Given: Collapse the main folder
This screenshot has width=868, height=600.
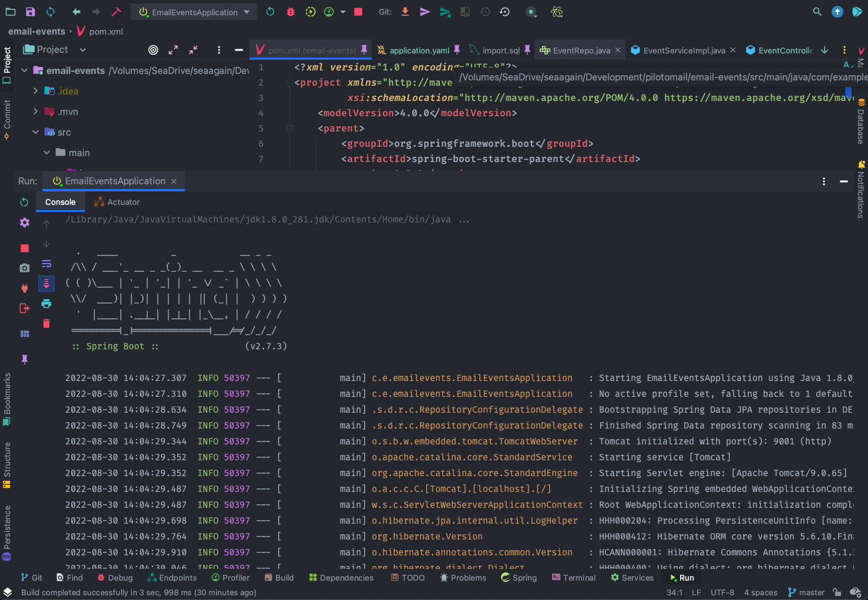Looking at the screenshot, I should coord(46,153).
